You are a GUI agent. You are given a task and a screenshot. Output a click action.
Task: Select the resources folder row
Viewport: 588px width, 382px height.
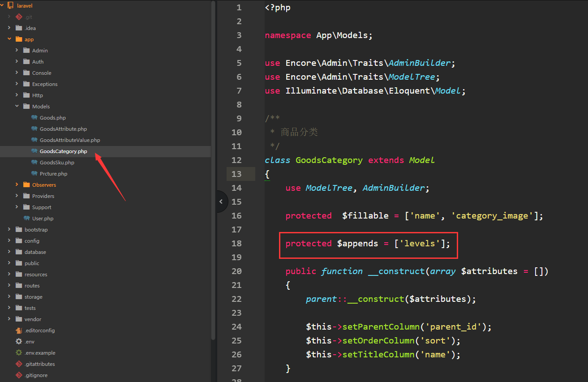pos(105,274)
